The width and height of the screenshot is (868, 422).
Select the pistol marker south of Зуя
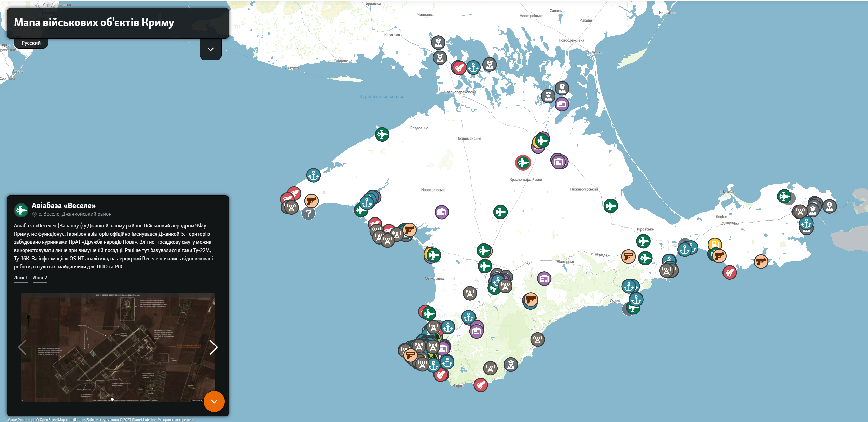click(x=531, y=300)
